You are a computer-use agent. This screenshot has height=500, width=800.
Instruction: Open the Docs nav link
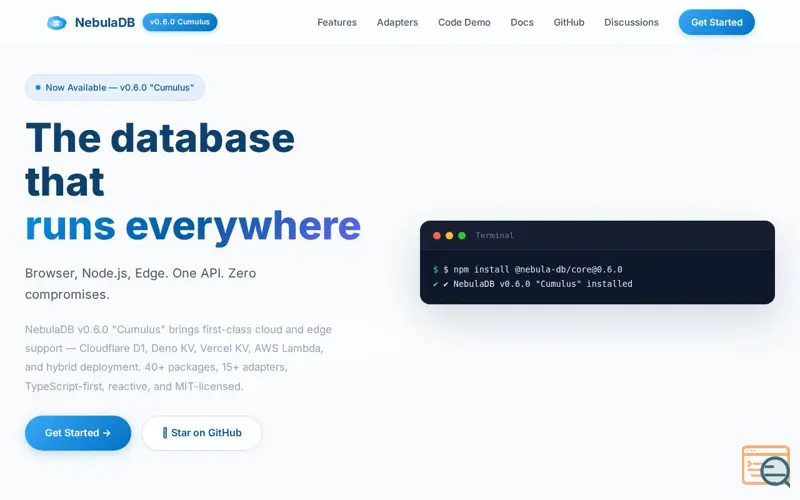(522, 22)
